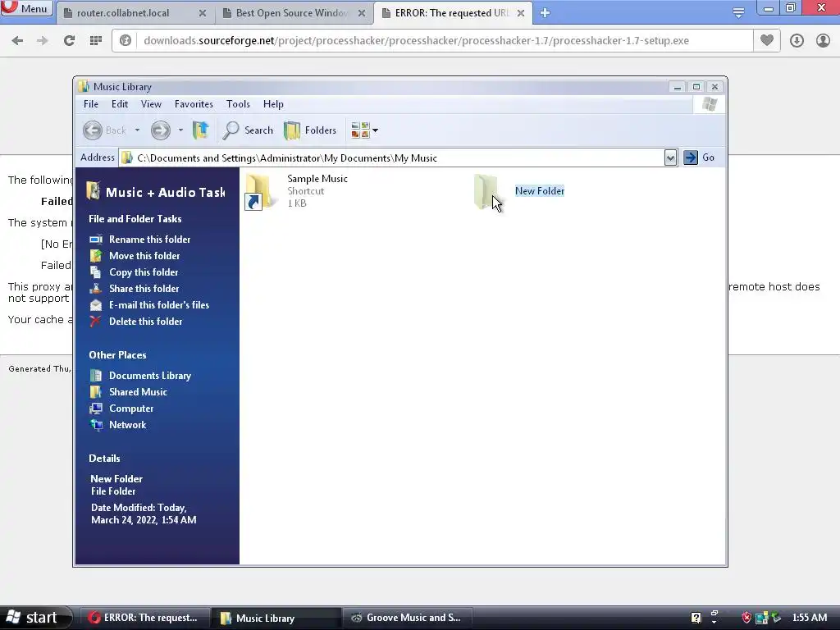This screenshot has height=630, width=840.
Task: Click the New Folder name label
Action: 540,190
